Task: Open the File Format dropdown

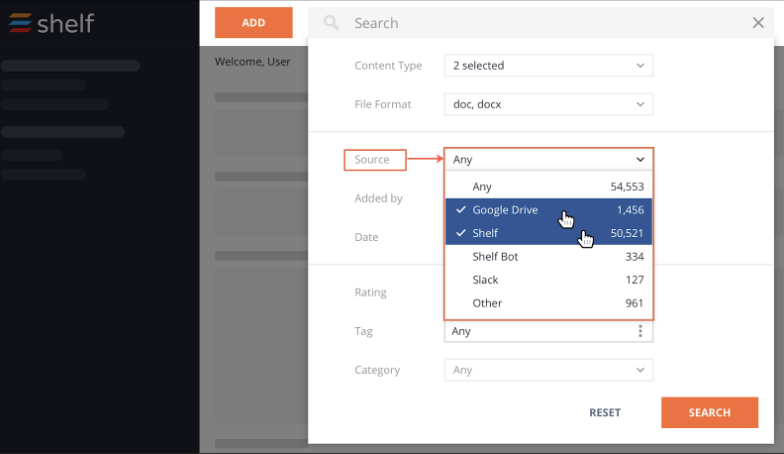Action: click(548, 104)
